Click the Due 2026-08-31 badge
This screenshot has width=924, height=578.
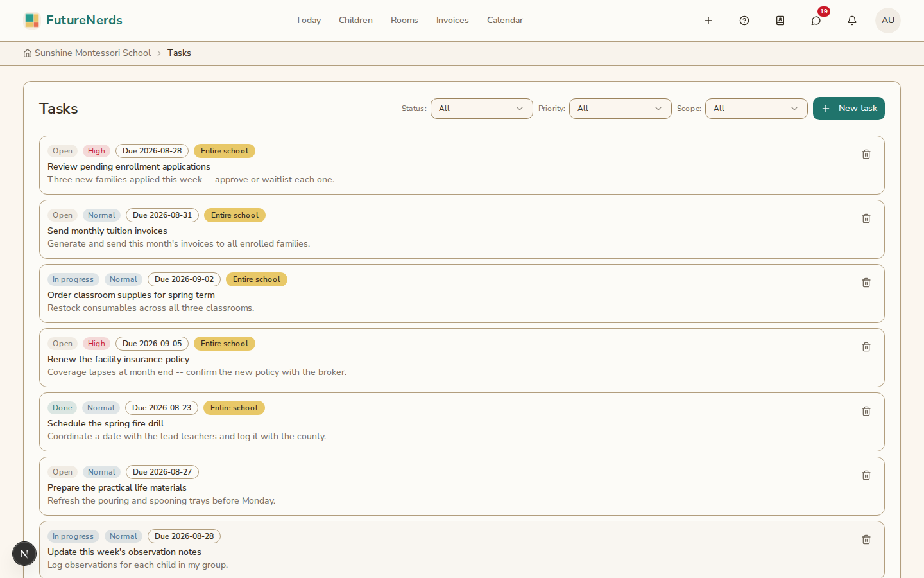pyautogui.click(x=162, y=215)
